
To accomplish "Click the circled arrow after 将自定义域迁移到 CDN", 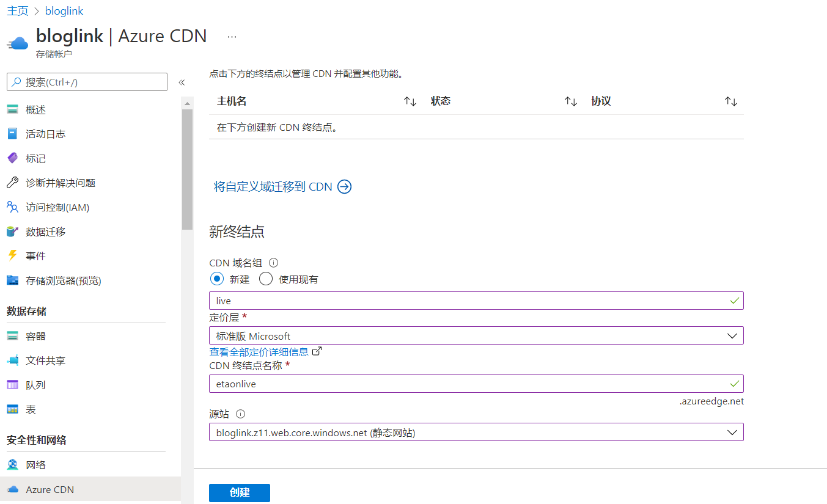I will pos(345,187).
